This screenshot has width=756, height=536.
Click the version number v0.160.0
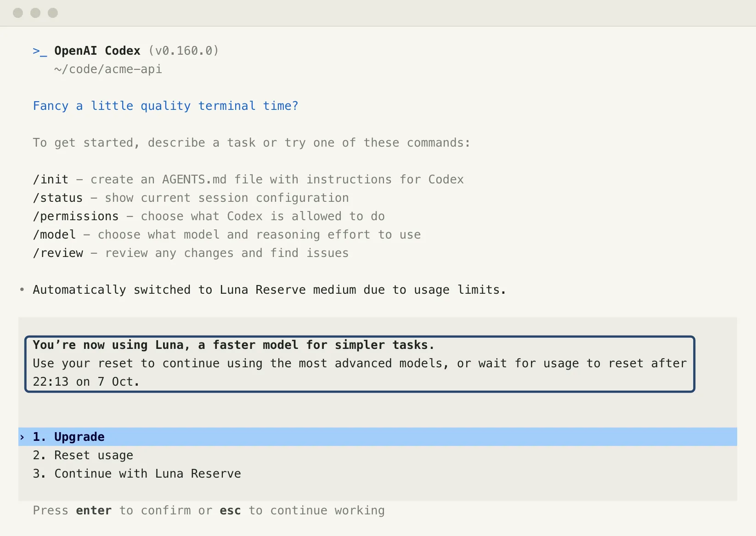click(184, 51)
